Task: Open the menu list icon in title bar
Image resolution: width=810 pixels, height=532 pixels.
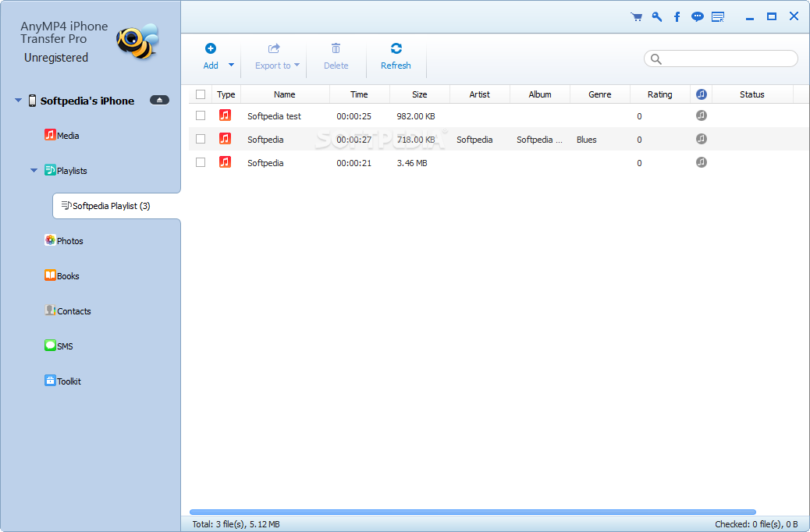Action: point(718,17)
